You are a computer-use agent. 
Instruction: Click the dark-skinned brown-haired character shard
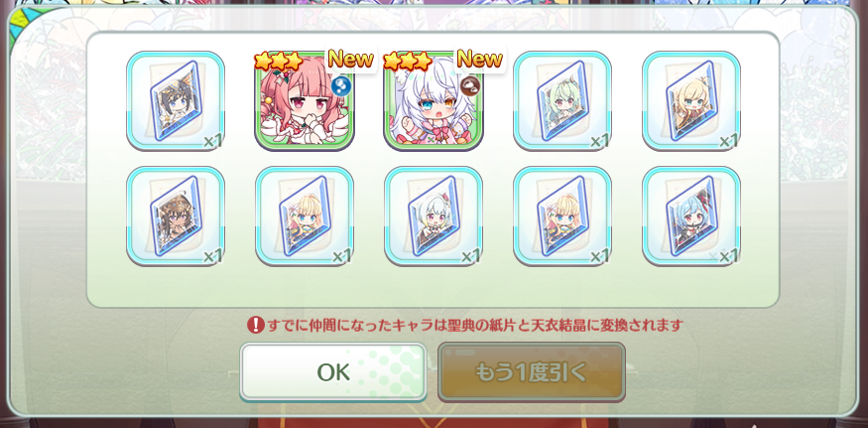click(x=176, y=216)
